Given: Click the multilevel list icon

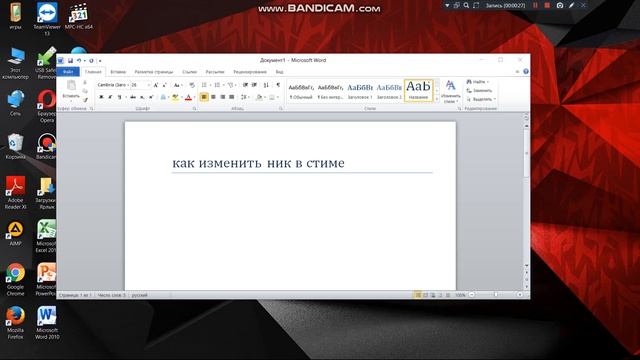Looking at the screenshot, I should click(x=231, y=85).
